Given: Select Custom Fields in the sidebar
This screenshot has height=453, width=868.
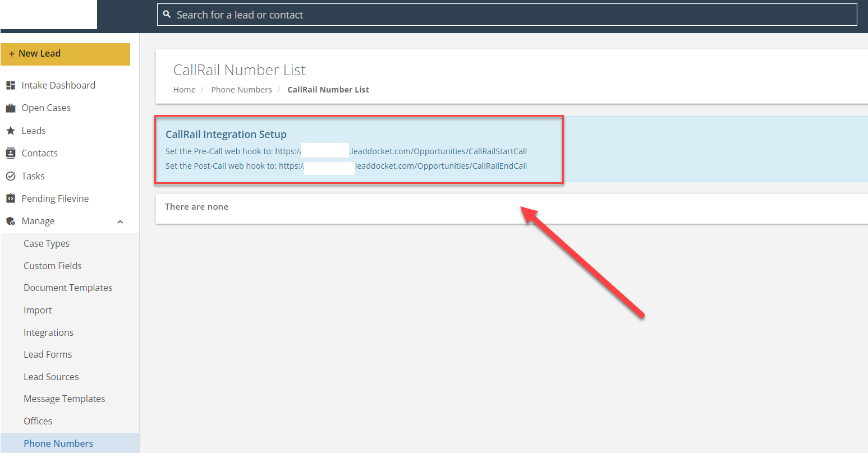Looking at the screenshot, I should (52, 265).
